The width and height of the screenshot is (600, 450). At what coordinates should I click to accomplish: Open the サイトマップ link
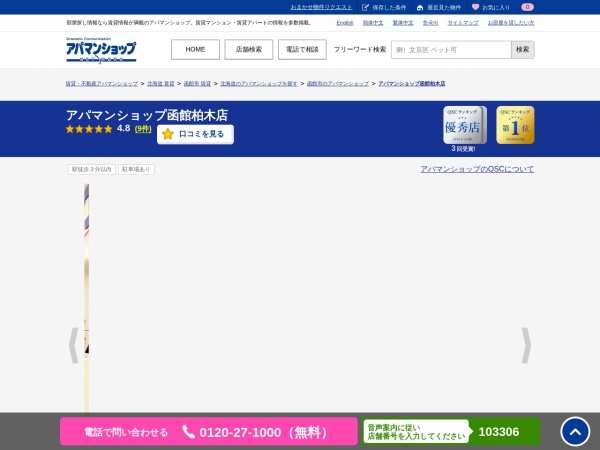click(463, 23)
